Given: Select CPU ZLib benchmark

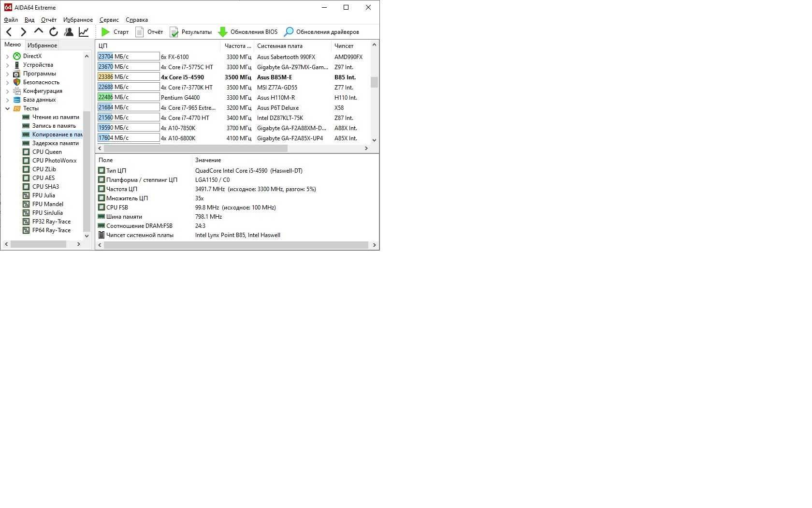Looking at the screenshot, I should pos(39,169).
